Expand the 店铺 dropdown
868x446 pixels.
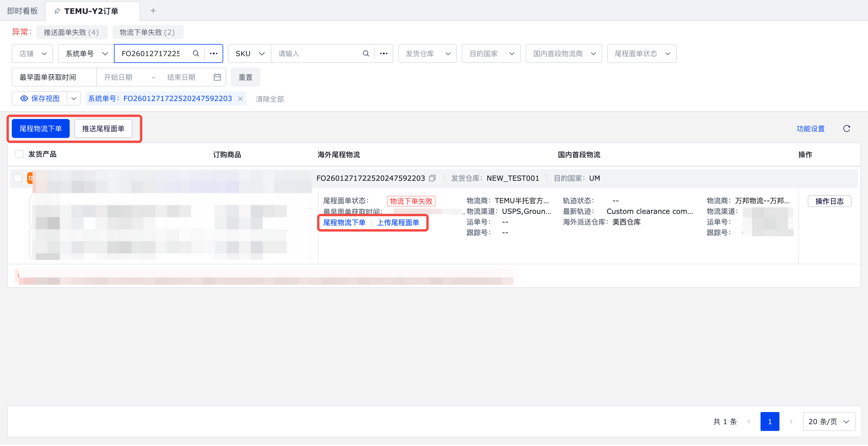click(x=32, y=53)
